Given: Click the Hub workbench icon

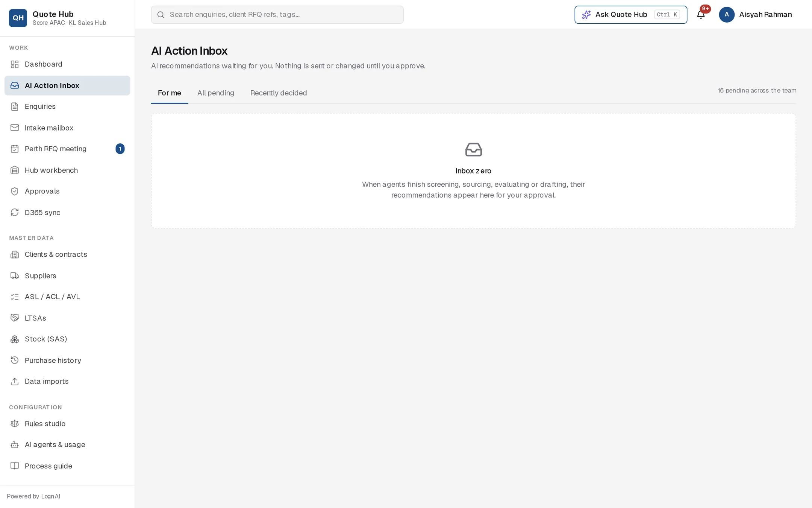Looking at the screenshot, I should 15,170.
